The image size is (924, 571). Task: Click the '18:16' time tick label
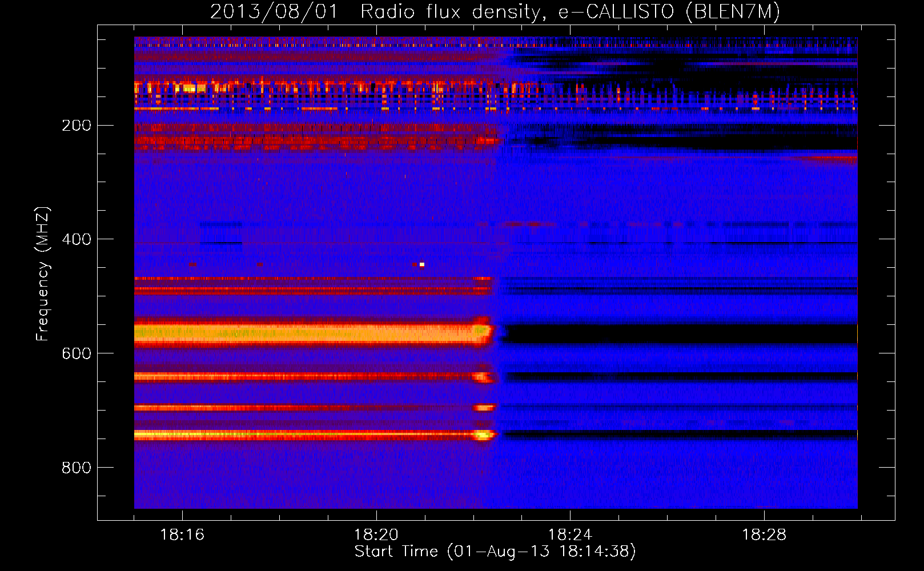182,534
